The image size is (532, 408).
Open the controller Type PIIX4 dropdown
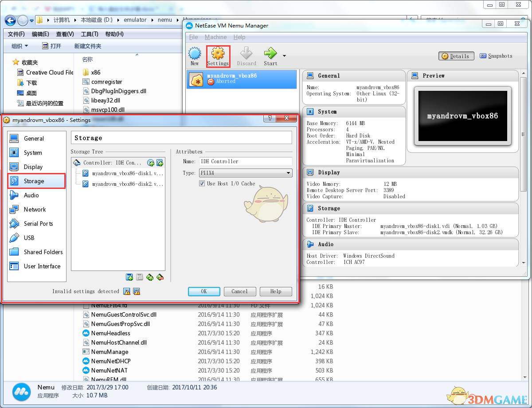click(x=246, y=173)
